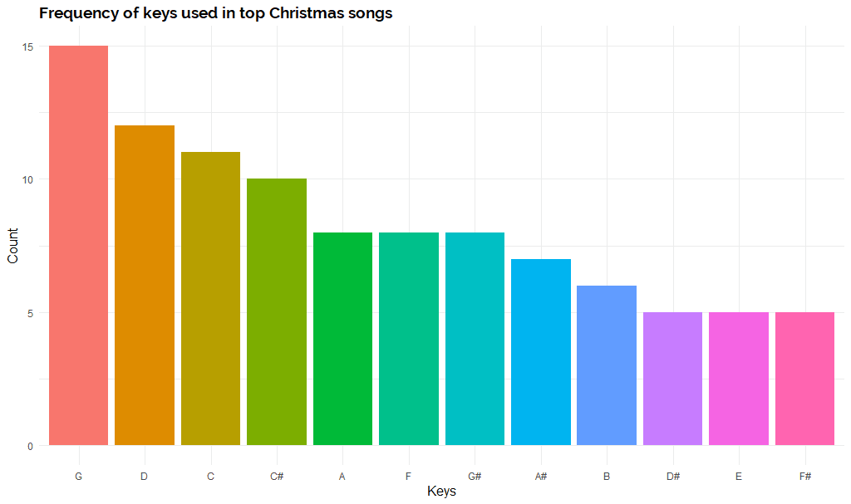The width and height of the screenshot is (851, 504).
Task: Select the olive C bar
Action: coord(210,299)
